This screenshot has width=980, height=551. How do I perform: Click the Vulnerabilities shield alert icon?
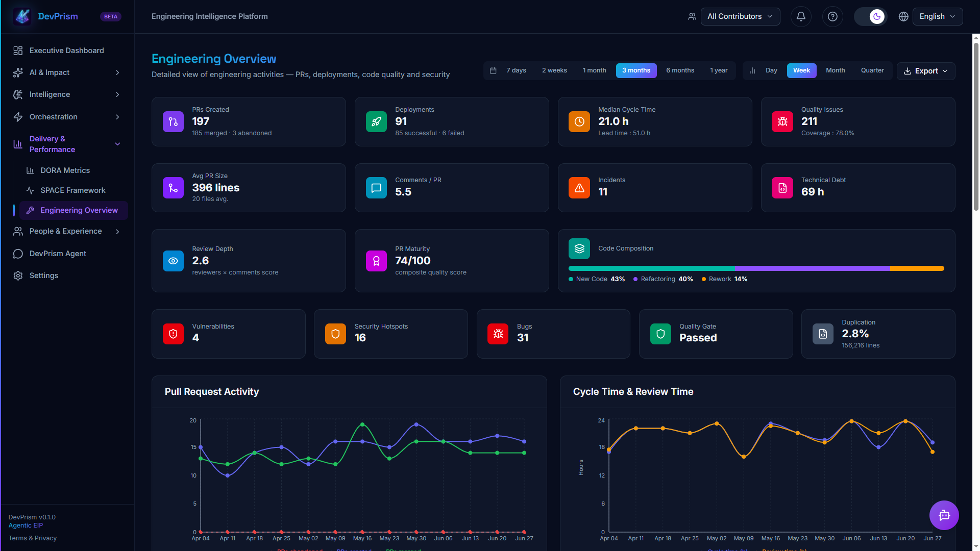(173, 334)
